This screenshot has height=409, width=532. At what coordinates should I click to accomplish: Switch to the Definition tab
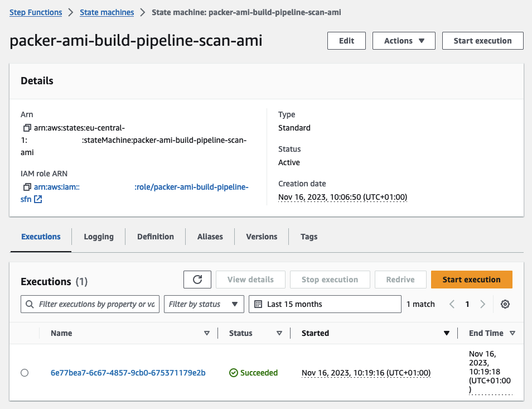coord(156,237)
